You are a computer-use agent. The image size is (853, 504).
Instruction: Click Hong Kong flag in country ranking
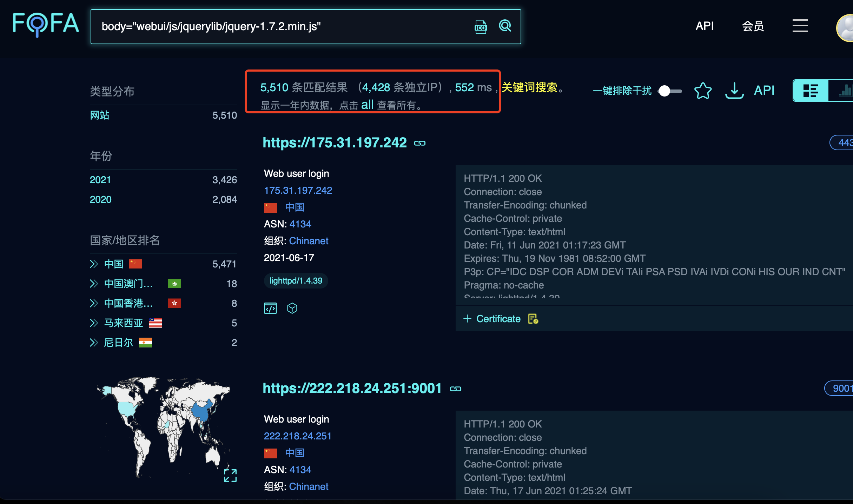[x=174, y=303]
